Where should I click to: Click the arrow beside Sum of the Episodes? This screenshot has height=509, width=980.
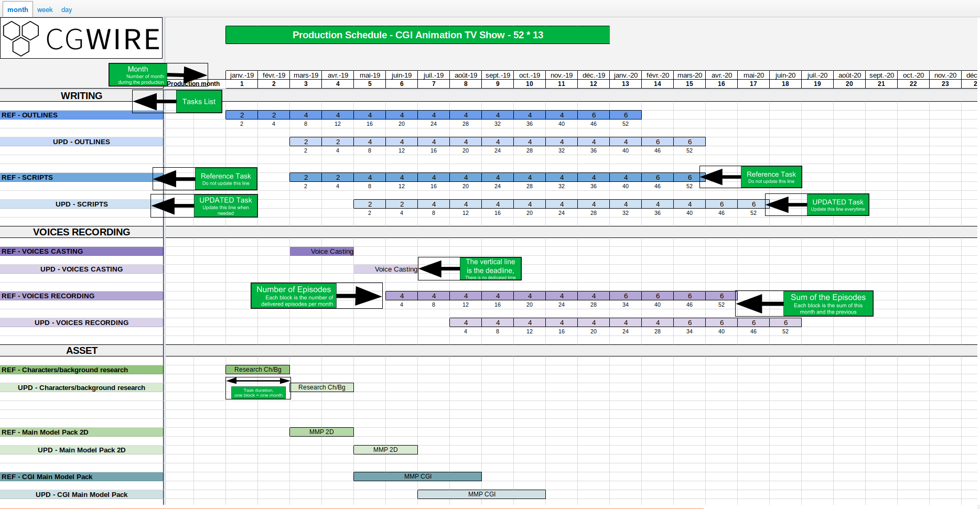coord(760,304)
